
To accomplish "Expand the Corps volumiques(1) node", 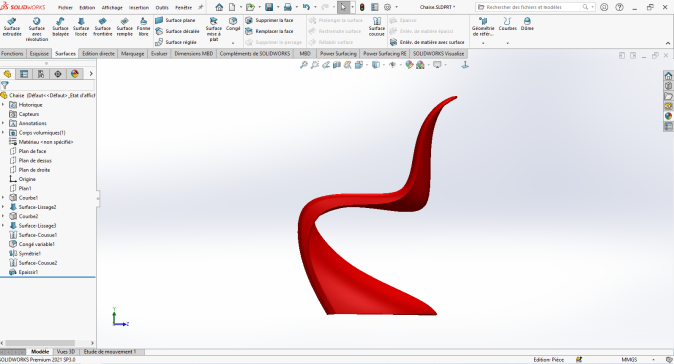I will (3, 133).
